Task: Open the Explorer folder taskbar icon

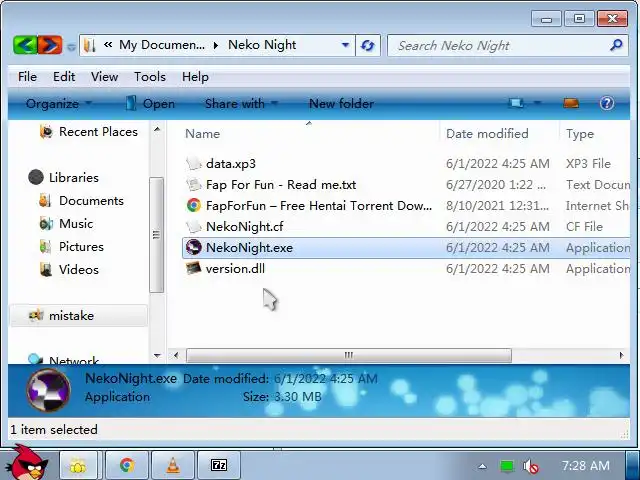Action: coord(78,465)
